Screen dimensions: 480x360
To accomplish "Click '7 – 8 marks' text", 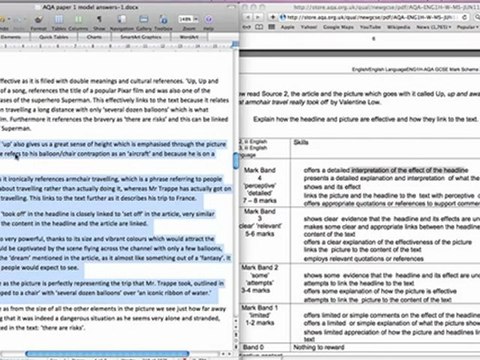I will [x=259, y=201].
